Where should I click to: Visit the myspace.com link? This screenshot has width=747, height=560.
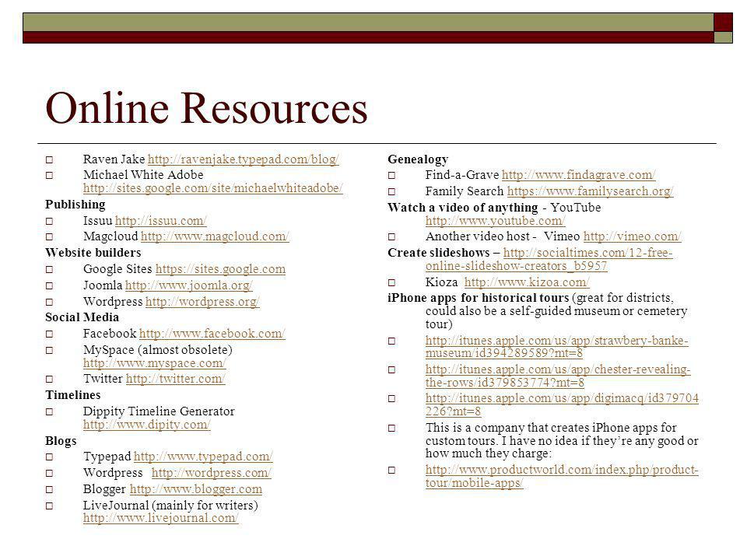coord(154,363)
